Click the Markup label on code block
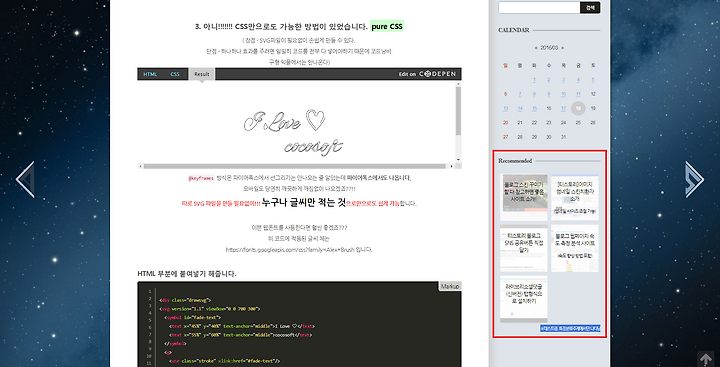 tap(450, 286)
